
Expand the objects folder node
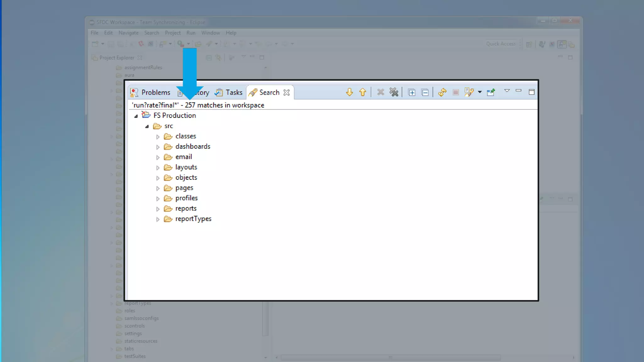[x=158, y=178]
